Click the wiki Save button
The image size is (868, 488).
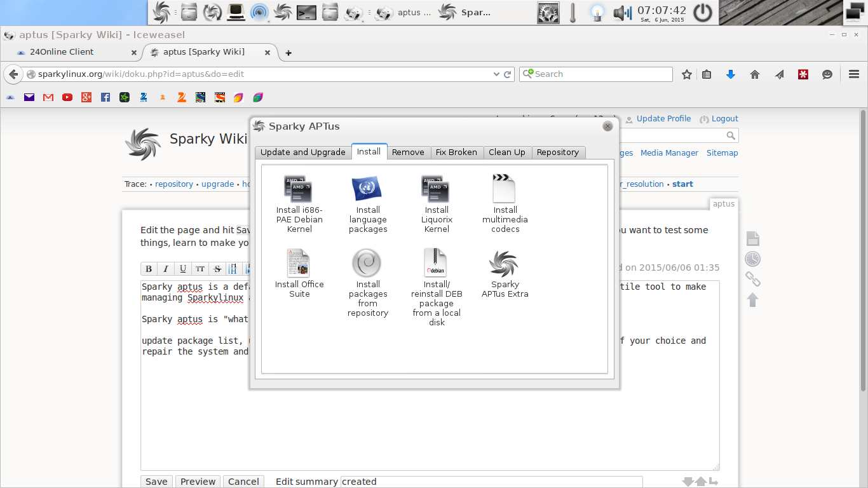pos(156,482)
